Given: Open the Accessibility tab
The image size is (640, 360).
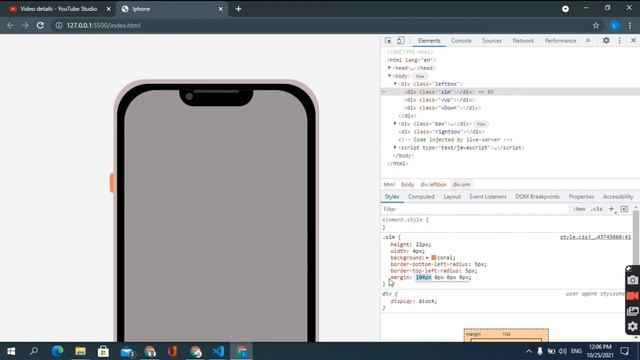Looking at the screenshot, I should click(x=618, y=197).
